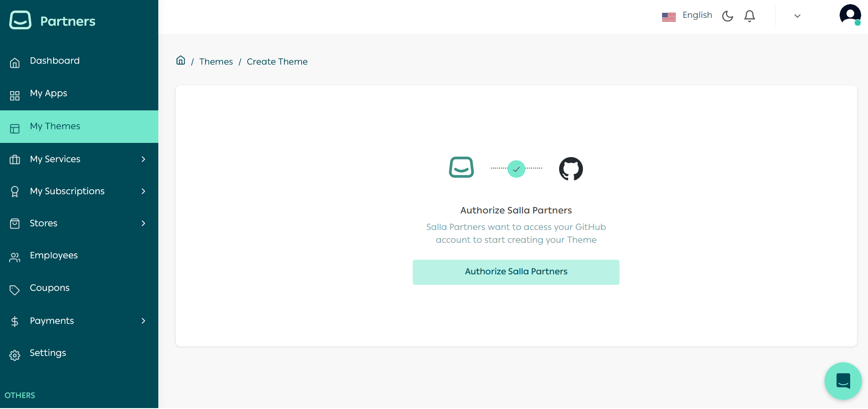Click the Dashboard home icon in sidebar
The height and width of the screenshot is (409, 868).
[15, 63]
